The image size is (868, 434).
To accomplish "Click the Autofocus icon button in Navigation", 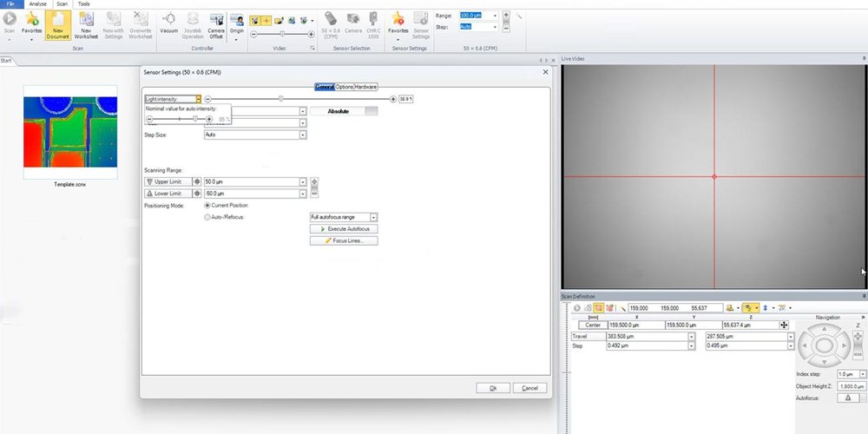I will [847, 398].
